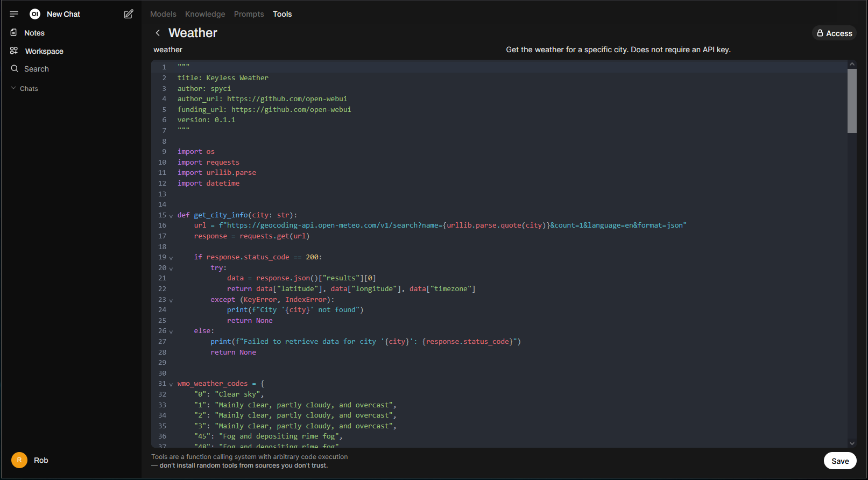Switch to the Knowledge tab
Image resolution: width=868 pixels, height=480 pixels.
(x=205, y=14)
